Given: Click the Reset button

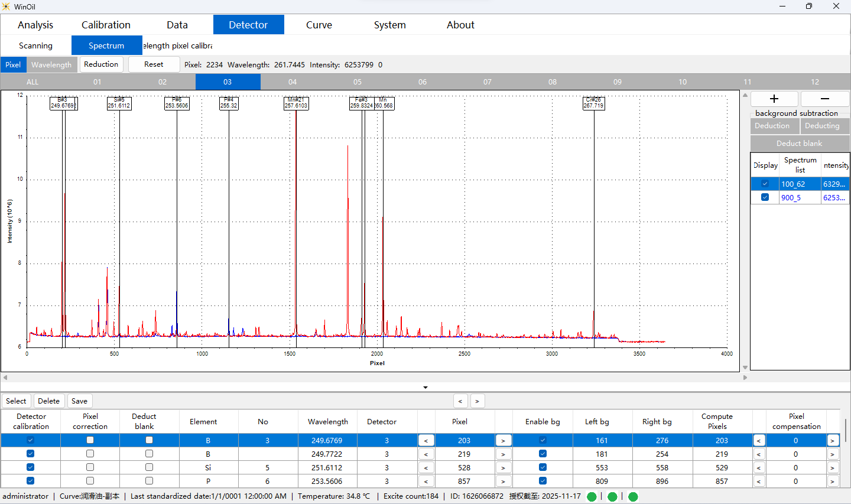Looking at the screenshot, I should pos(154,64).
